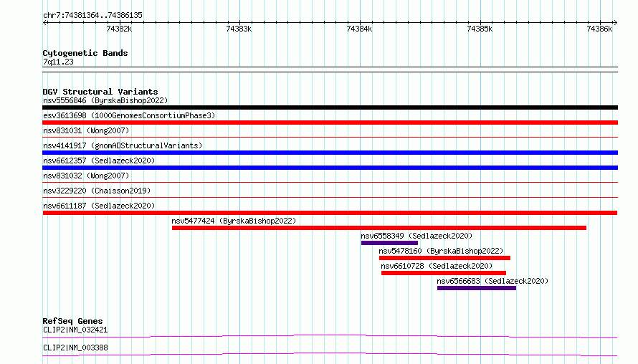
Task: Click the 74382k ruler tick label
Action: [119, 29]
